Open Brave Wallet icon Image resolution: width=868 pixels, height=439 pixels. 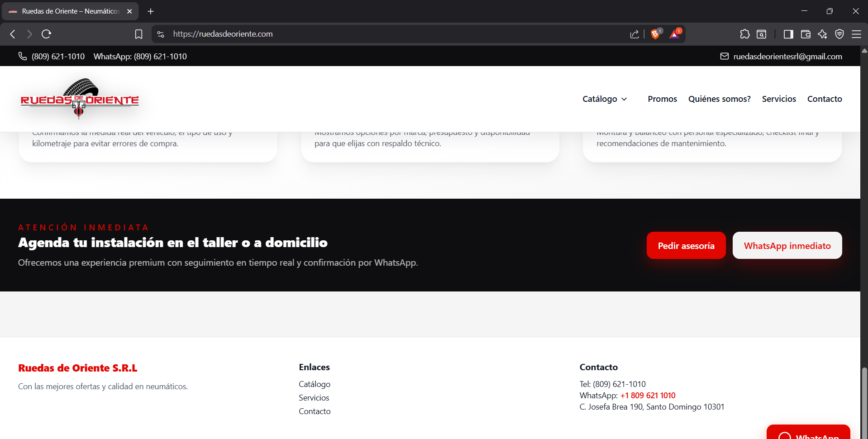[x=806, y=34]
